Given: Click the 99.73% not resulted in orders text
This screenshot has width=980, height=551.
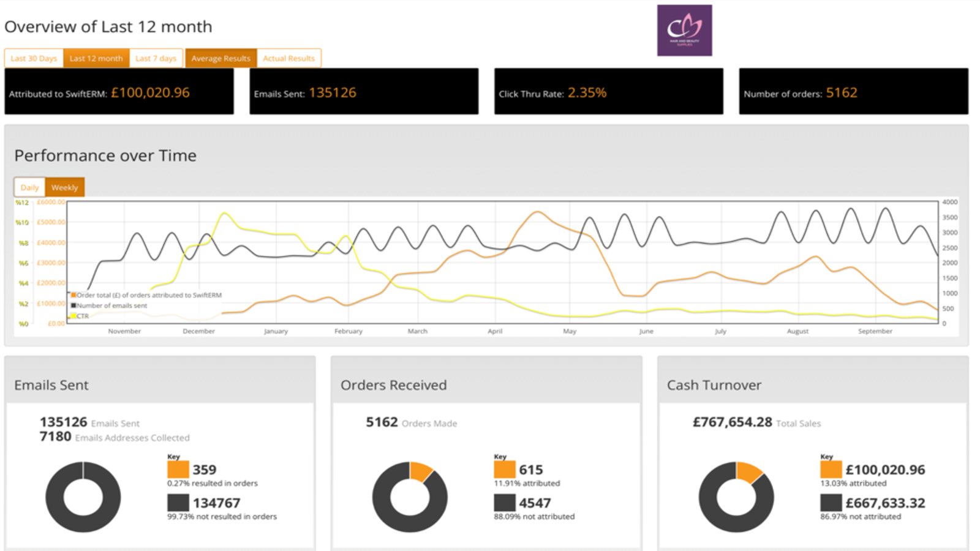Looking at the screenshot, I should [x=222, y=517].
